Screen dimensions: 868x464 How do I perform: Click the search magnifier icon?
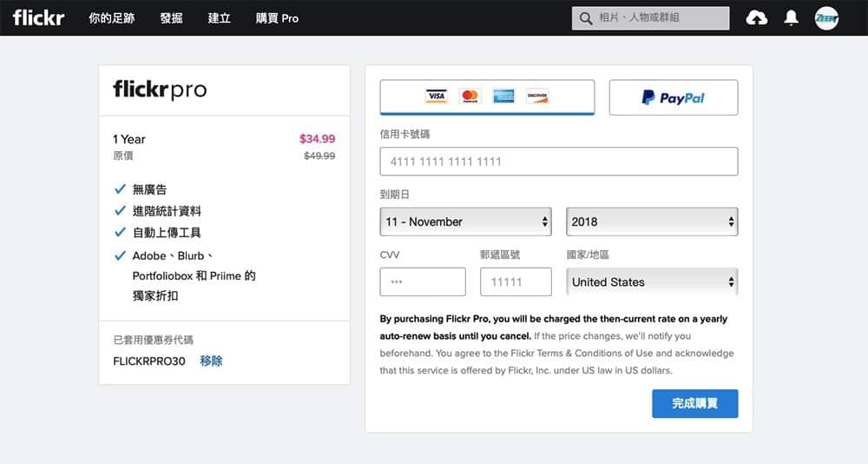(586, 18)
